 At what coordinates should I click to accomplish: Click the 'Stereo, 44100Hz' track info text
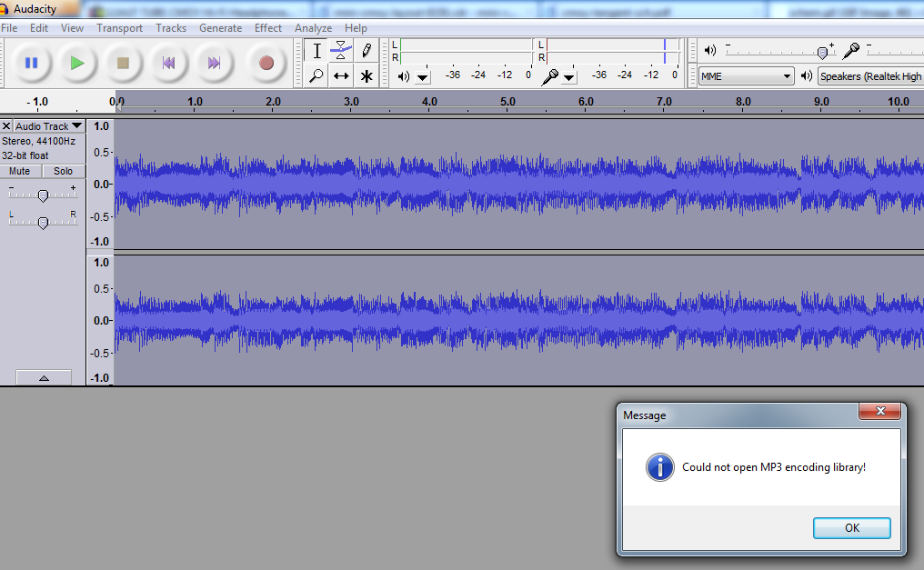point(39,141)
